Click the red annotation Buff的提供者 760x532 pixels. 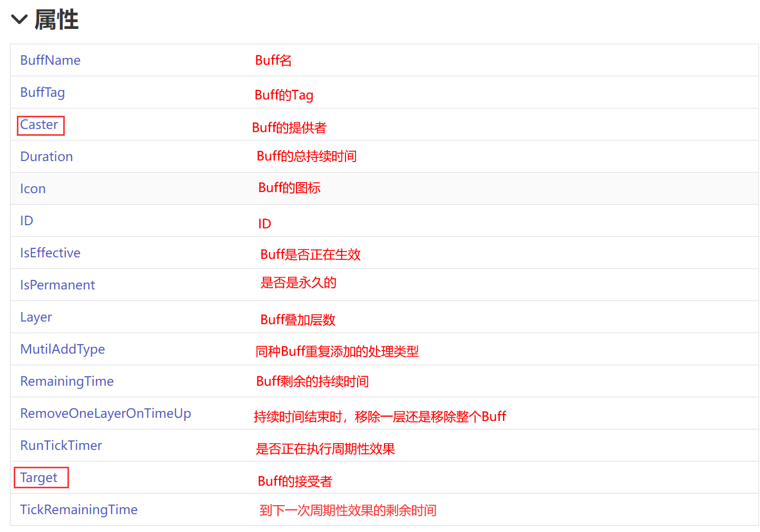point(289,128)
